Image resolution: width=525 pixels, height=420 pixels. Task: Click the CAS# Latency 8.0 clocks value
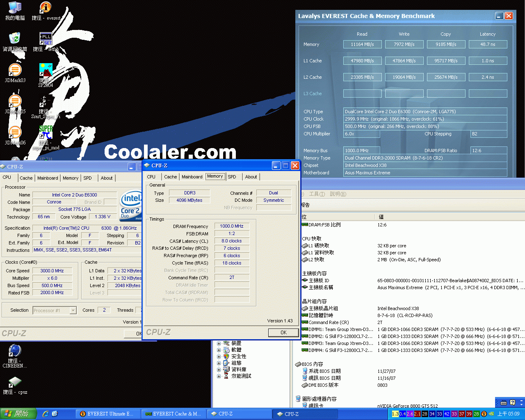[x=232, y=241]
